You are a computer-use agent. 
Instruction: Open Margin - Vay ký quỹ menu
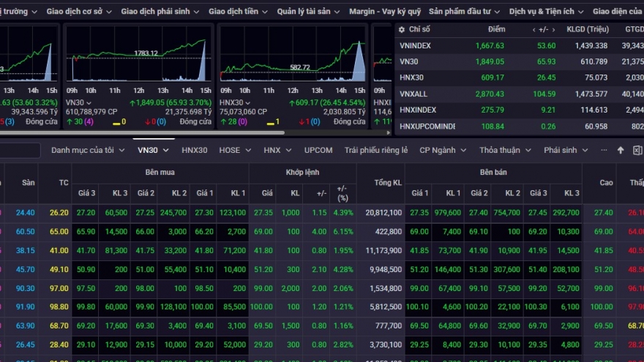pos(384,12)
